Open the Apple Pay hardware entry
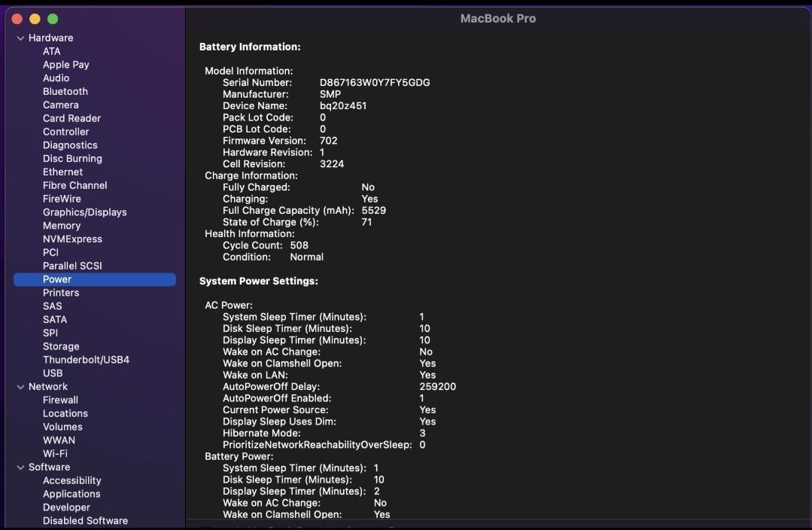This screenshot has height=530, width=812. [x=65, y=65]
